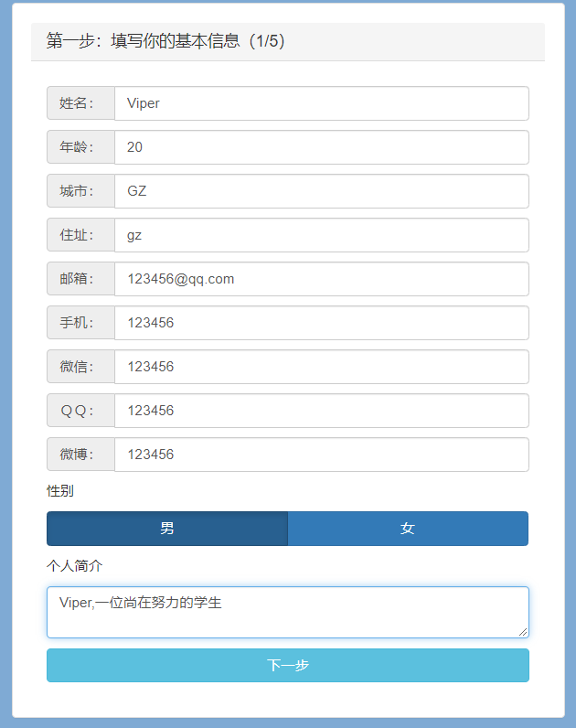The height and width of the screenshot is (728, 576).
Task: Click into the 住址 address field
Action: click(321, 235)
